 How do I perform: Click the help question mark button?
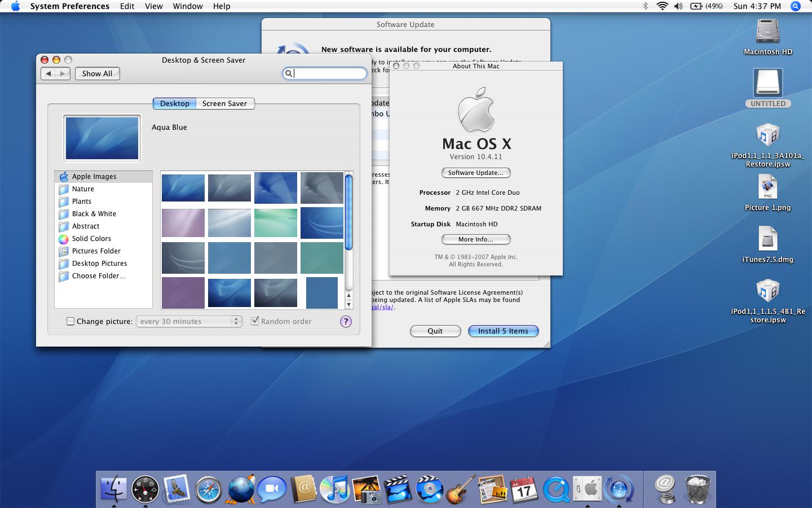[x=346, y=321]
